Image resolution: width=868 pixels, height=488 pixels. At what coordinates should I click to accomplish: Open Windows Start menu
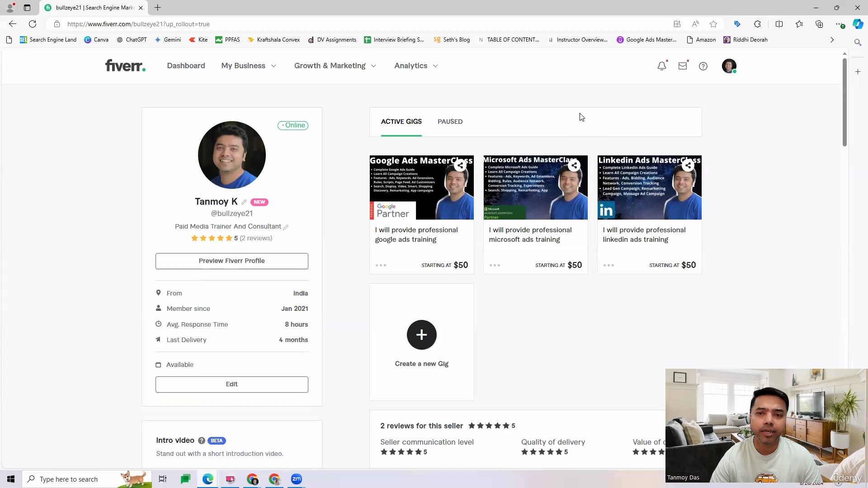coord(11,479)
